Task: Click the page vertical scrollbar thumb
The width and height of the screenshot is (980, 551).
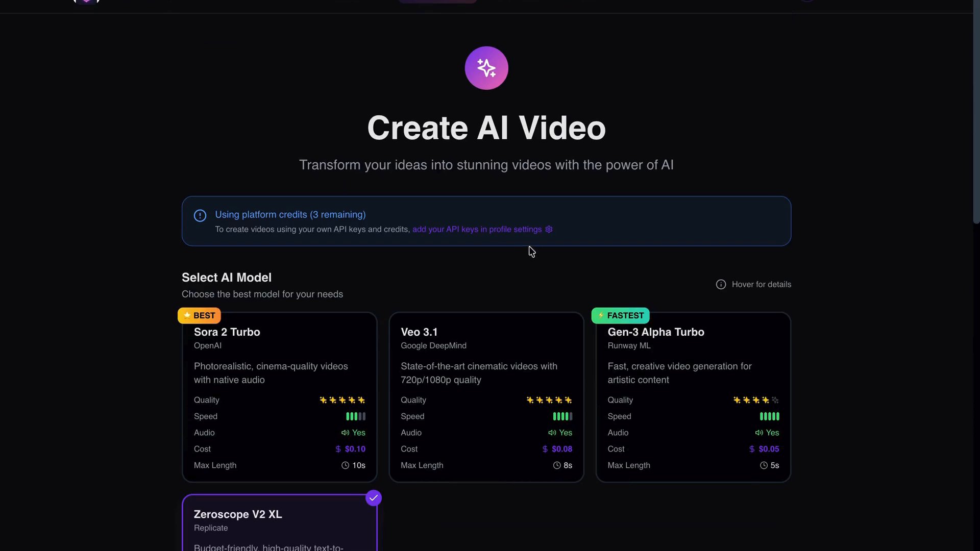Action: [976, 112]
